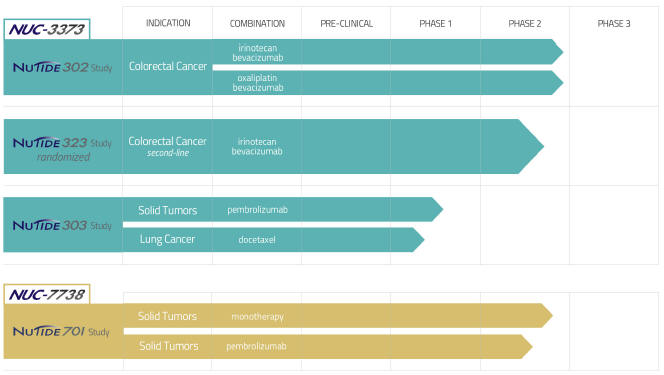Image resolution: width=664 pixels, height=375 pixels.
Task: Click arrow tip of NuTide 323 progress bar
Action: point(532,146)
